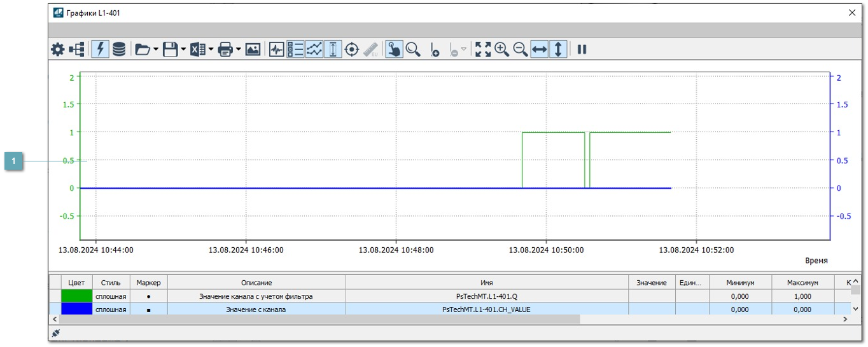Click the target crosshair icon
Screen dimensions: 868x347
(351, 50)
